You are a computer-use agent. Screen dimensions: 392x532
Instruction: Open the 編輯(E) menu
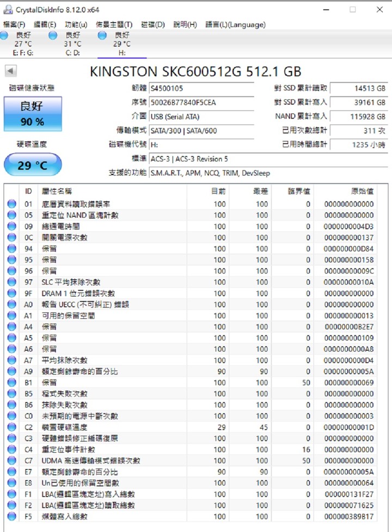coord(45,25)
